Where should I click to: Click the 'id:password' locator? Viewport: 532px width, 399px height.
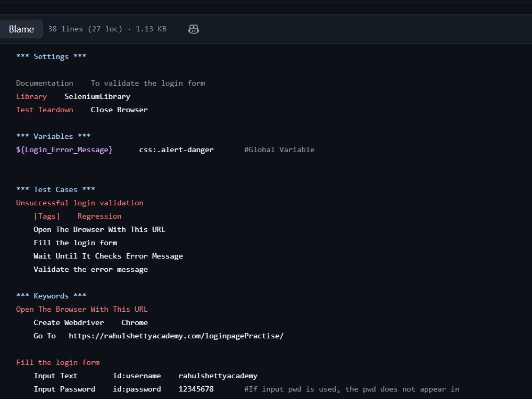click(137, 389)
